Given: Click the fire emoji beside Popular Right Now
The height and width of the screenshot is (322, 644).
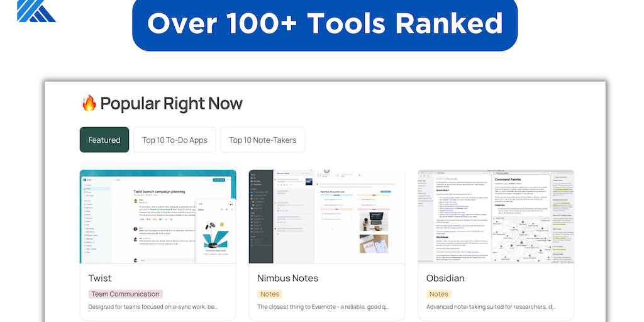Looking at the screenshot, I should coord(89,103).
